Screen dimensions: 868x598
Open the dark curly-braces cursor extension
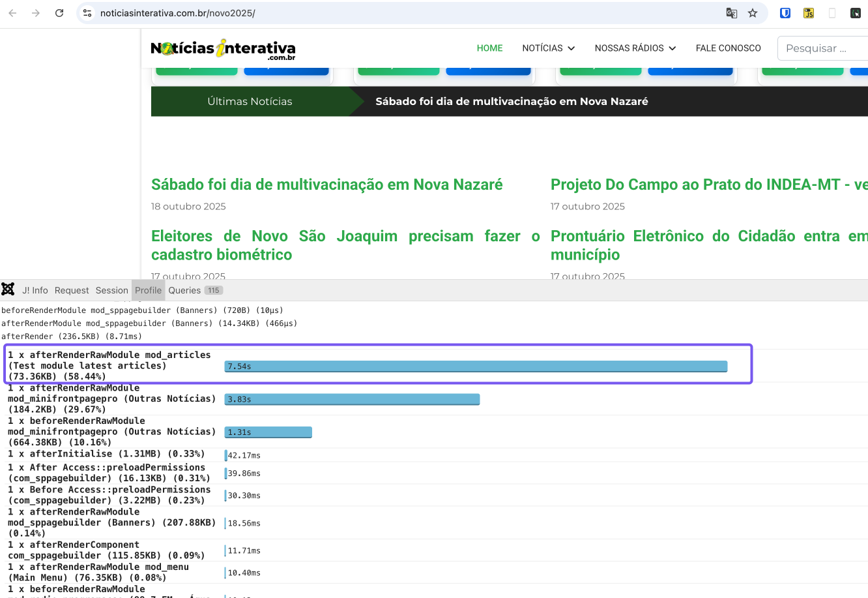[x=856, y=13]
